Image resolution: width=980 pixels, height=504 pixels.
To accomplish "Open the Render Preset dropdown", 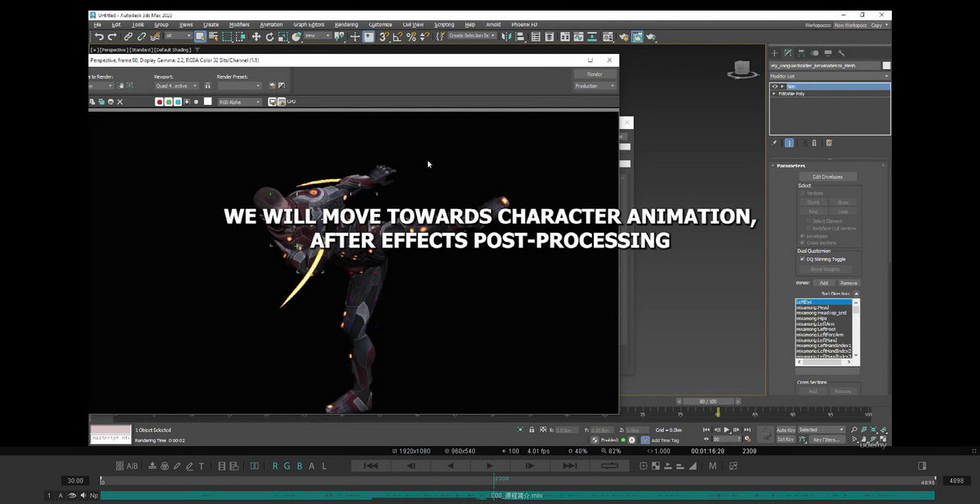I will click(239, 86).
